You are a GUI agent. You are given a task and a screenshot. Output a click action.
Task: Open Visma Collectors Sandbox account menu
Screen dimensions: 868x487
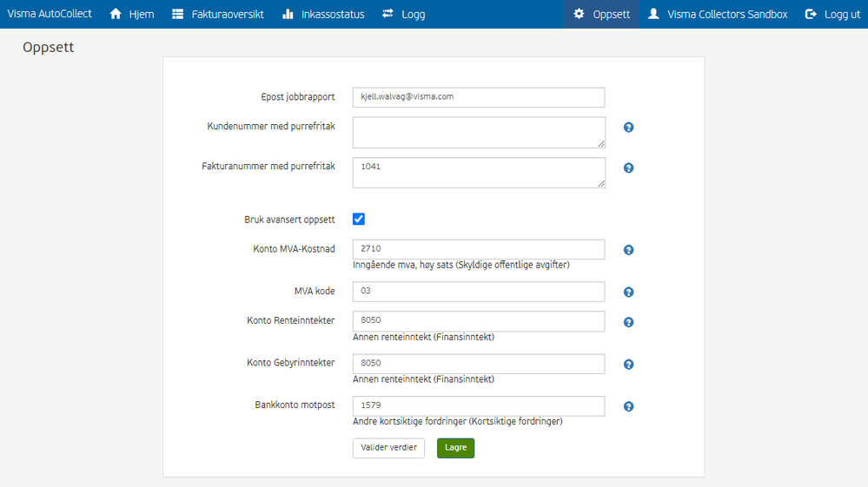[x=718, y=14]
